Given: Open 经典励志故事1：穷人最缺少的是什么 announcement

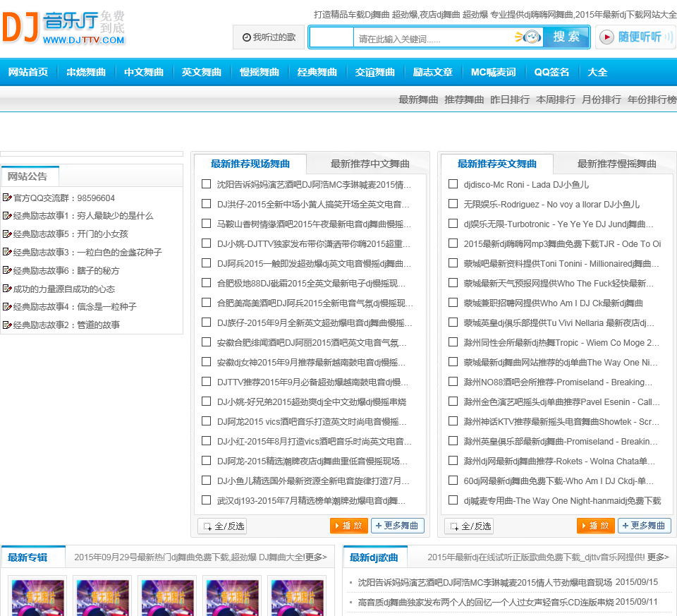Looking at the screenshot, I should (x=83, y=215).
